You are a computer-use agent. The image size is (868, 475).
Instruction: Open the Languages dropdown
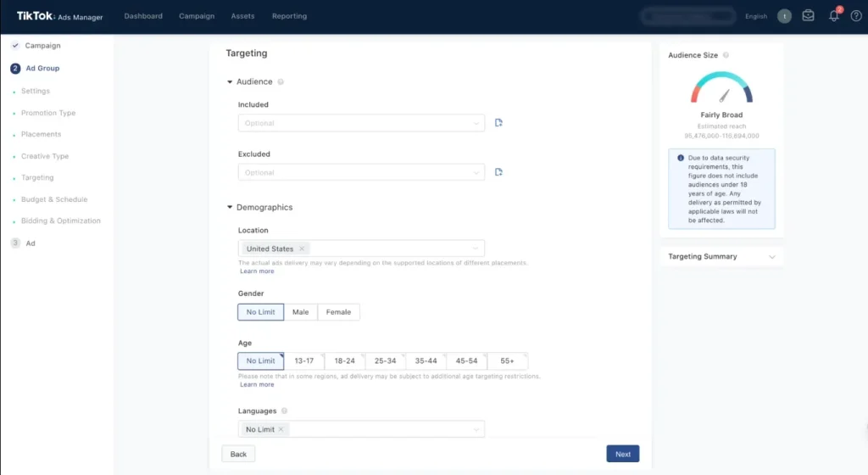point(361,429)
